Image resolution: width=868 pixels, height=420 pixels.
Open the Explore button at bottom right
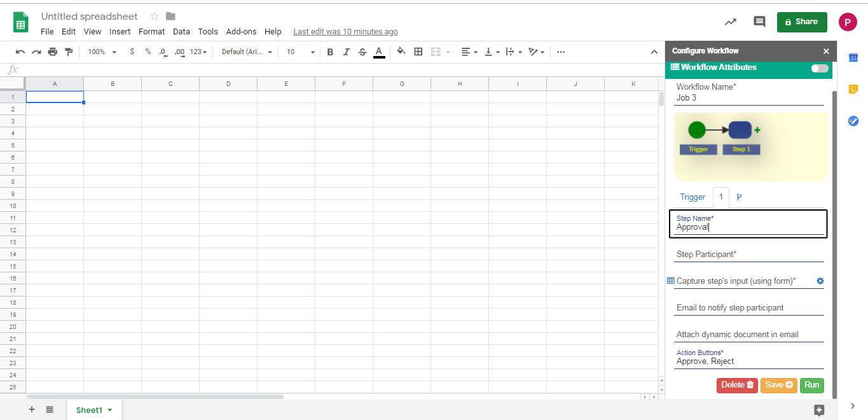(x=819, y=410)
